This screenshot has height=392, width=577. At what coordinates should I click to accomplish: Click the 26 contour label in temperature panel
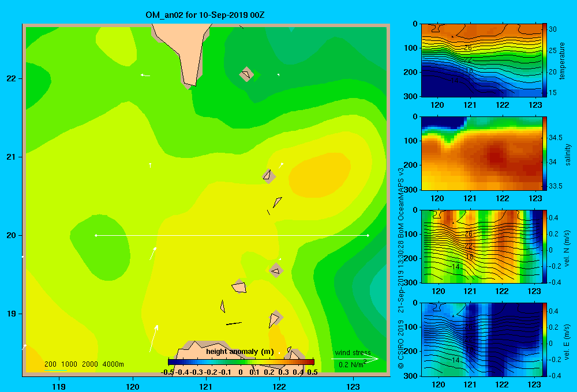468,48
